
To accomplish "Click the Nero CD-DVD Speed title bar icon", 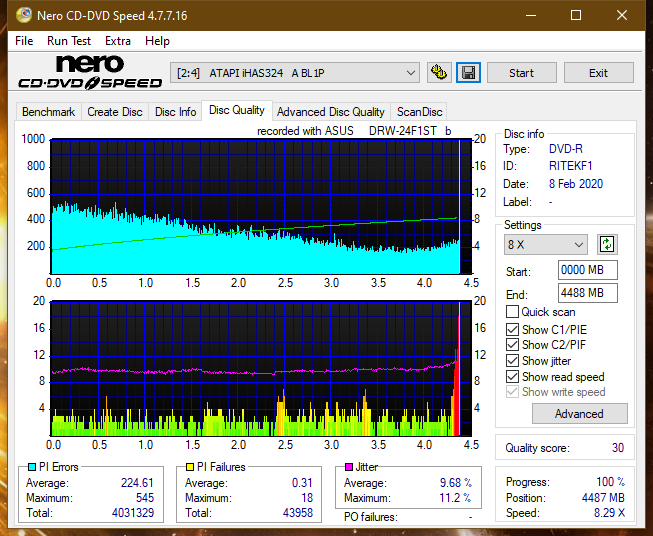I will pos(24,15).
